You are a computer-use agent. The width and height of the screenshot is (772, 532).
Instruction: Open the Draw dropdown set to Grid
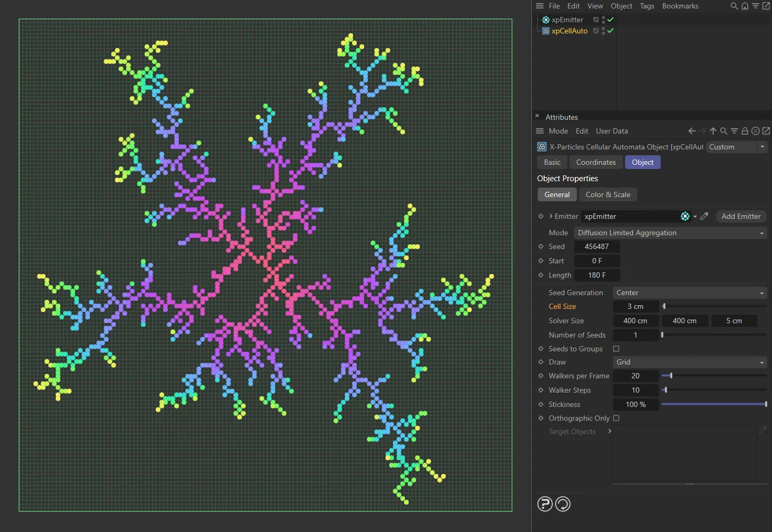(x=689, y=362)
